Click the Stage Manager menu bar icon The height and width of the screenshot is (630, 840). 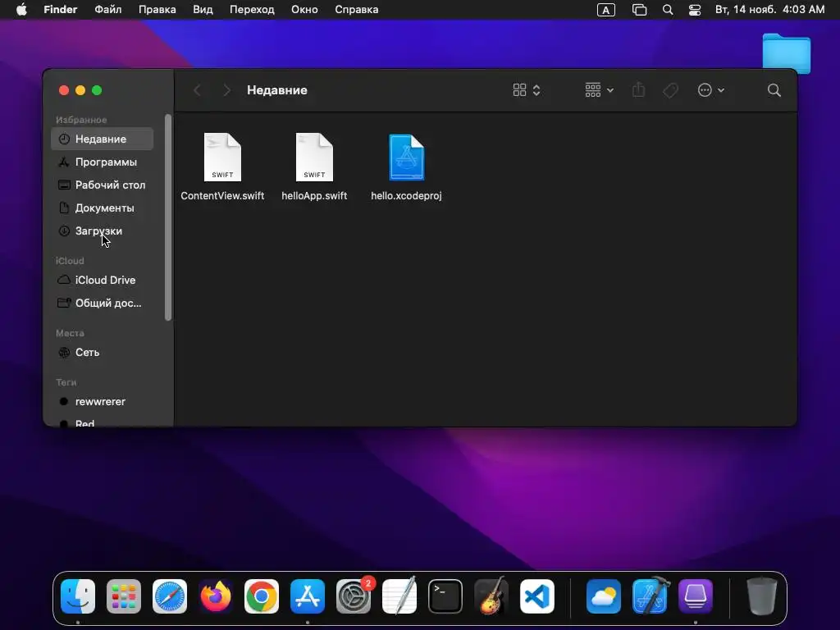pos(639,10)
